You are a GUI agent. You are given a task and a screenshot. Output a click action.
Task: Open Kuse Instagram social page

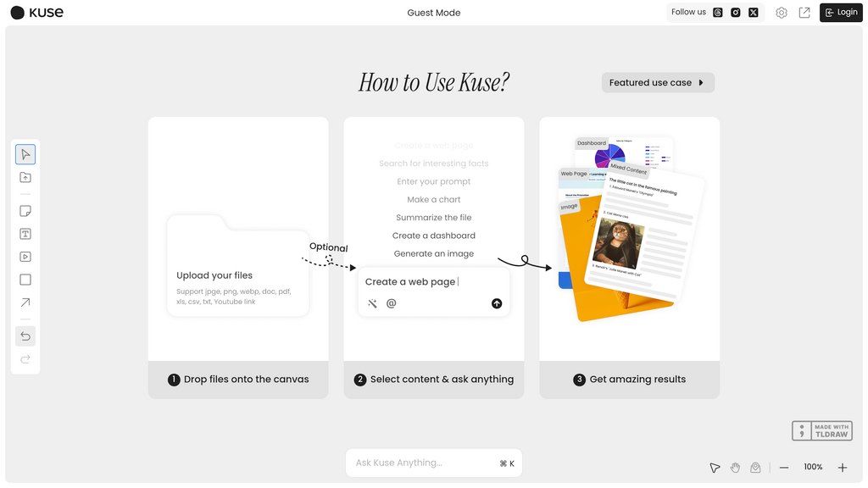tap(736, 12)
